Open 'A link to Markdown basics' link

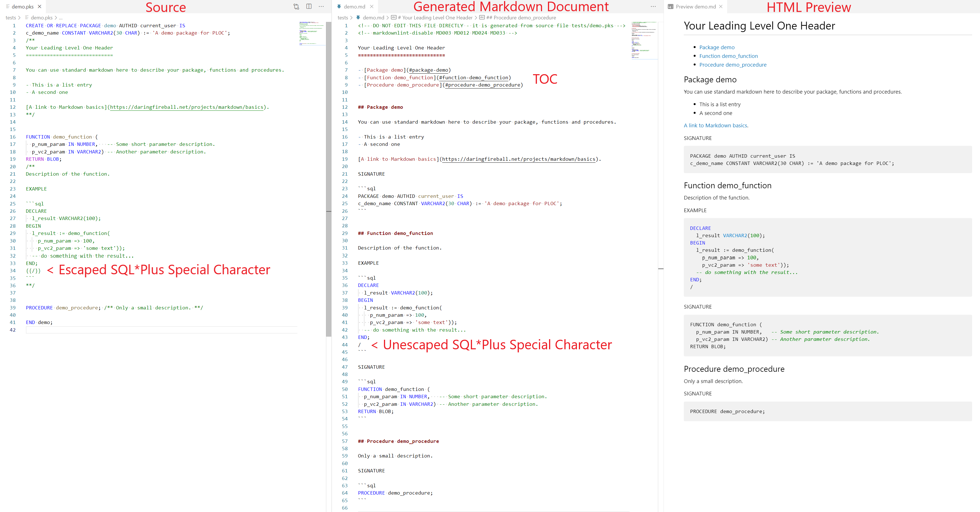[715, 125]
